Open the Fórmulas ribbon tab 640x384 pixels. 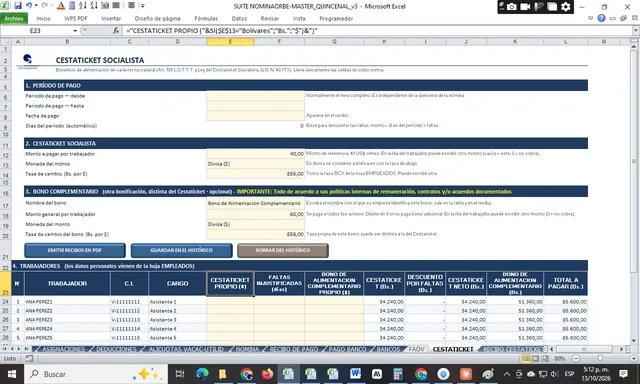206,18
